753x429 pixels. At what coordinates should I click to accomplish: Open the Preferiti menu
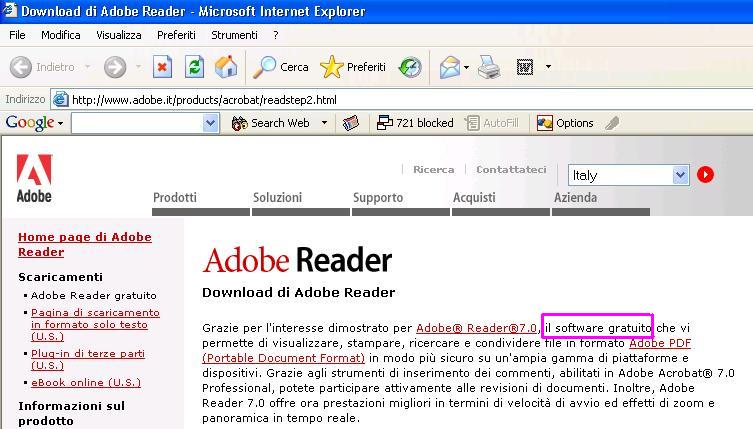point(176,35)
